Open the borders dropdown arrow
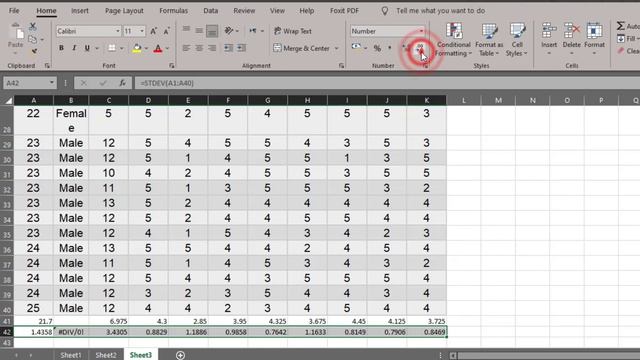 coord(122,49)
